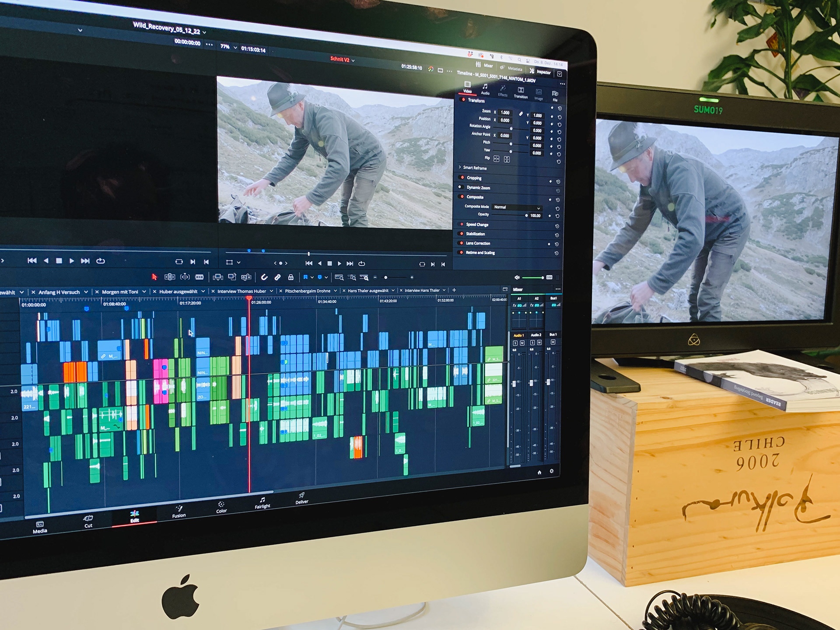The width and height of the screenshot is (840, 630).
Task: Flip the clip horizontally in Inspector
Action: click(x=496, y=159)
